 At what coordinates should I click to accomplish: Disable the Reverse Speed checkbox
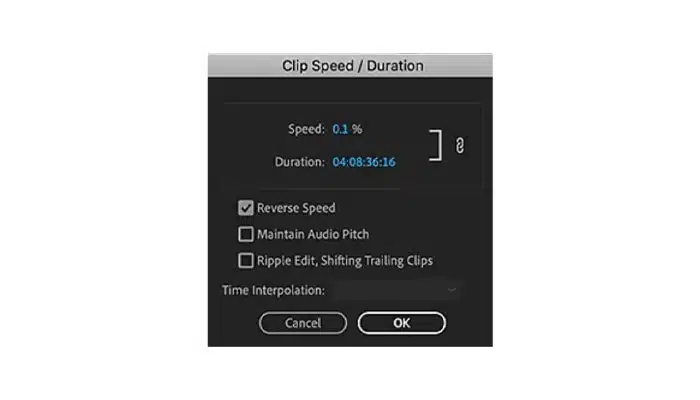click(x=246, y=208)
